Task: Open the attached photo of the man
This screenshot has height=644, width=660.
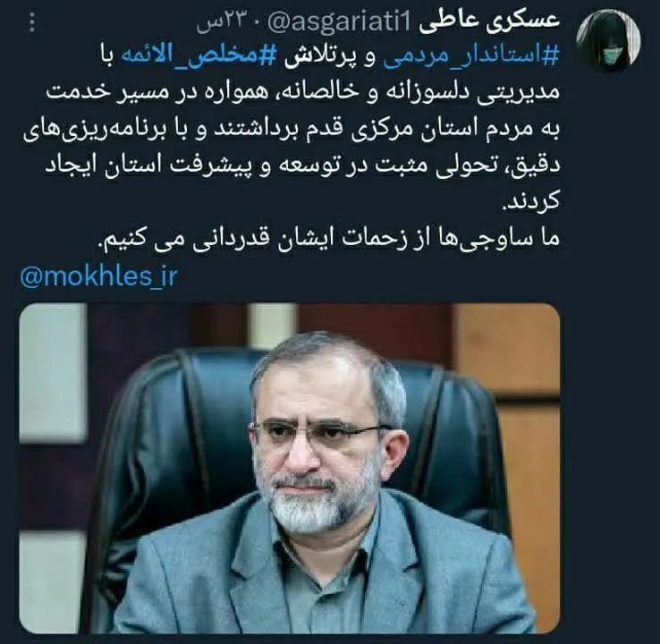Action: pyautogui.click(x=290, y=468)
